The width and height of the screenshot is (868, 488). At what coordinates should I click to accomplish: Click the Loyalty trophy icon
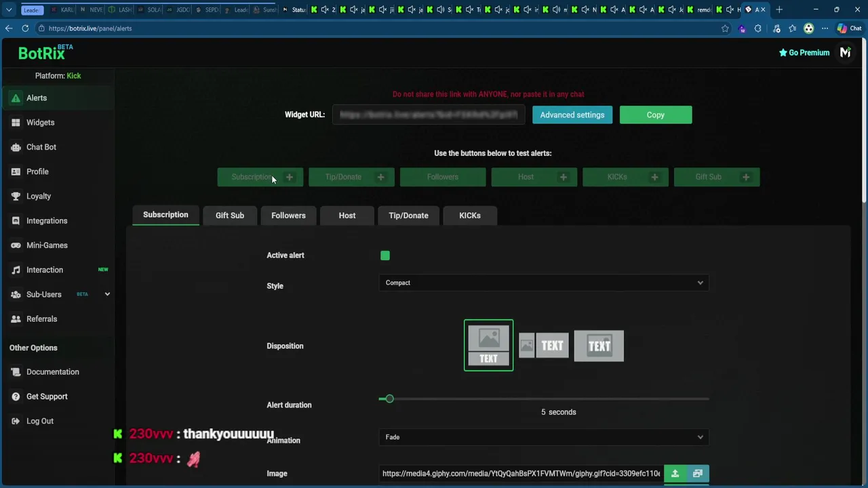[x=16, y=196]
